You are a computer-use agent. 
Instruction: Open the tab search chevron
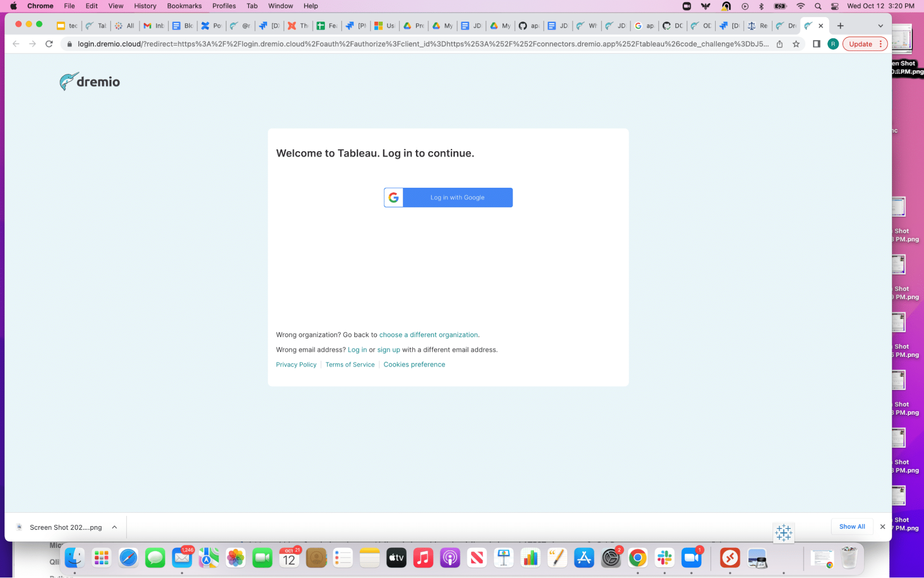tap(880, 25)
